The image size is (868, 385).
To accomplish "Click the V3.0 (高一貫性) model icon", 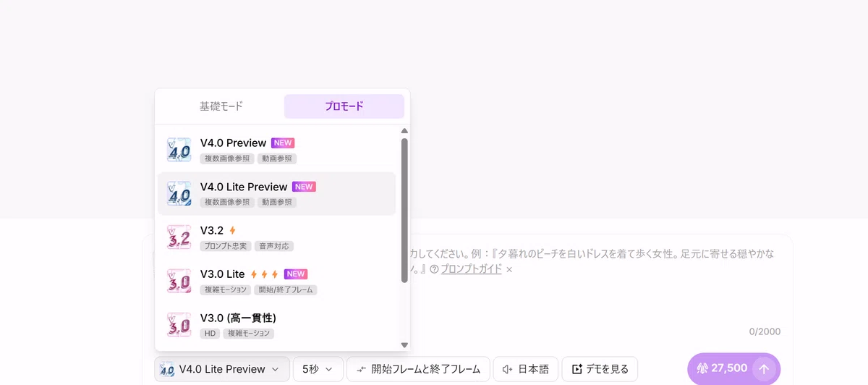I will pos(179,325).
